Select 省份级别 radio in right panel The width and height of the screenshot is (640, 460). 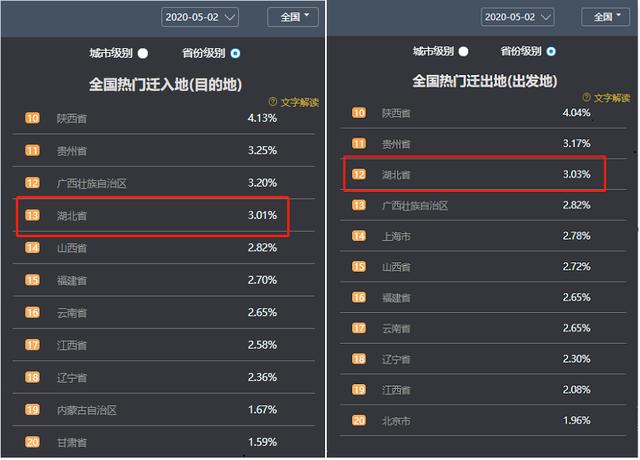pyautogui.click(x=551, y=51)
